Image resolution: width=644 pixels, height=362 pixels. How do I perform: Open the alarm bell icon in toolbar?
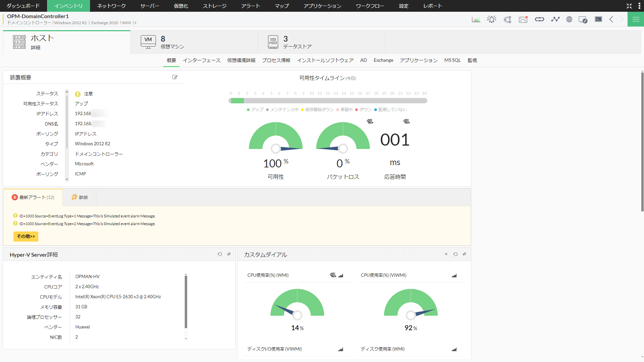pyautogui.click(x=491, y=19)
